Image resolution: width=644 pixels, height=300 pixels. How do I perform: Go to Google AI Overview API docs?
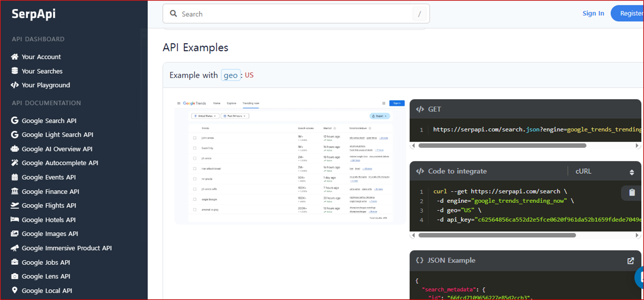coord(57,149)
